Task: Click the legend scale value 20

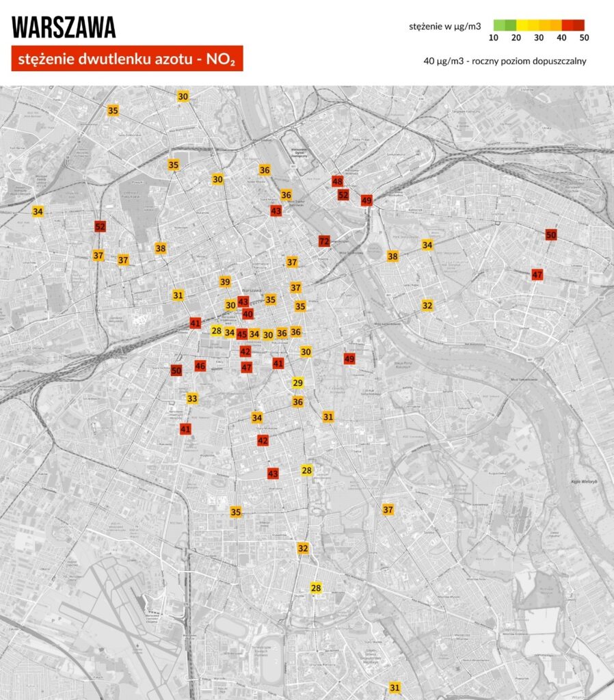Action: (x=516, y=38)
